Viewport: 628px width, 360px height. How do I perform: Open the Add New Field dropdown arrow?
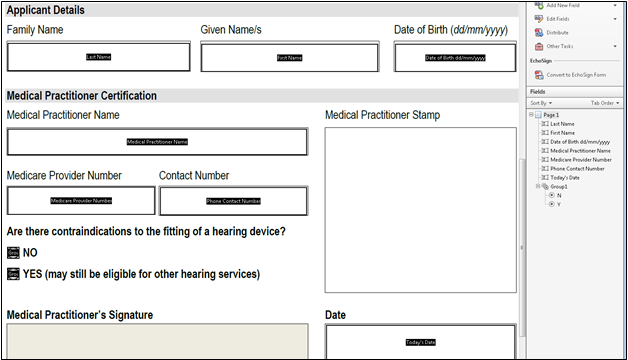(615, 6)
